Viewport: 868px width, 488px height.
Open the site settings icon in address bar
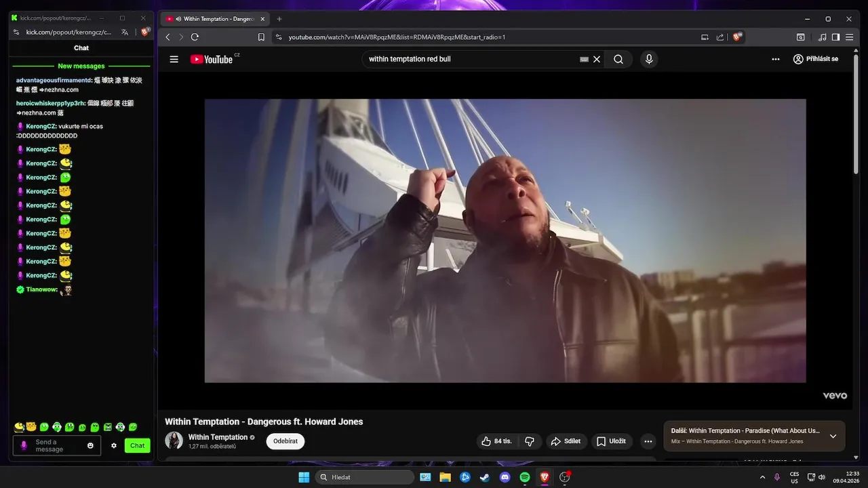(x=278, y=37)
